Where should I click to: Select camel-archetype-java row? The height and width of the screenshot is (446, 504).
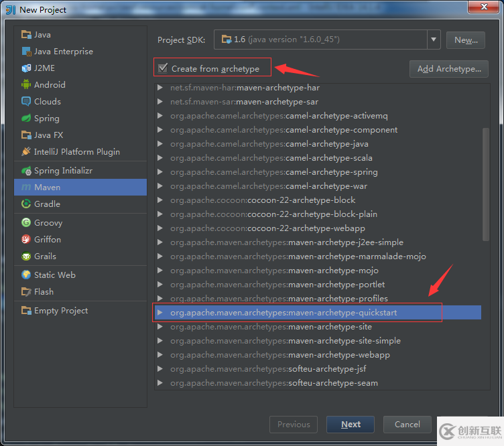pyautogui.click(x=318, y=144)
